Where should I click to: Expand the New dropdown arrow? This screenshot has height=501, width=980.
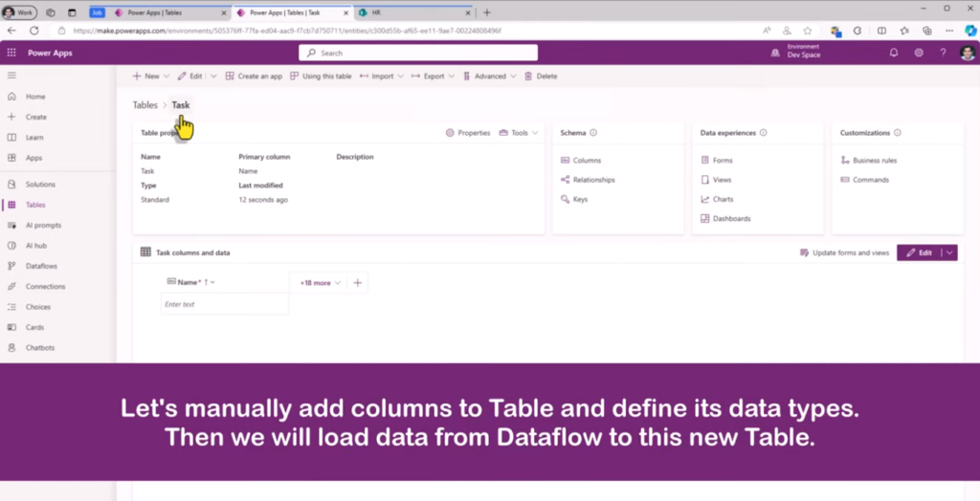tap(167, 76)
